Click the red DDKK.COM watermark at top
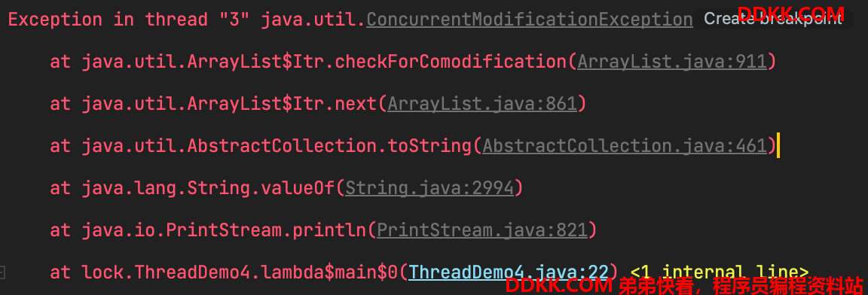 790,14
